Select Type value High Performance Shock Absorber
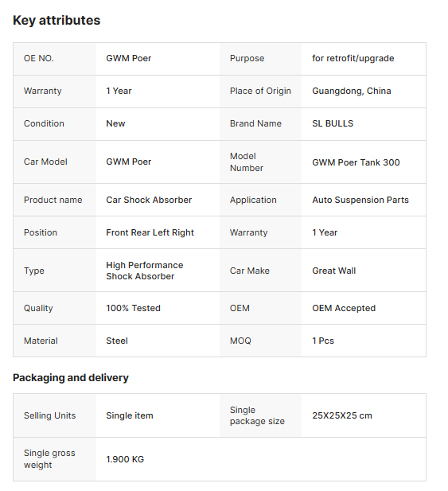 click(x=144, y=271)
